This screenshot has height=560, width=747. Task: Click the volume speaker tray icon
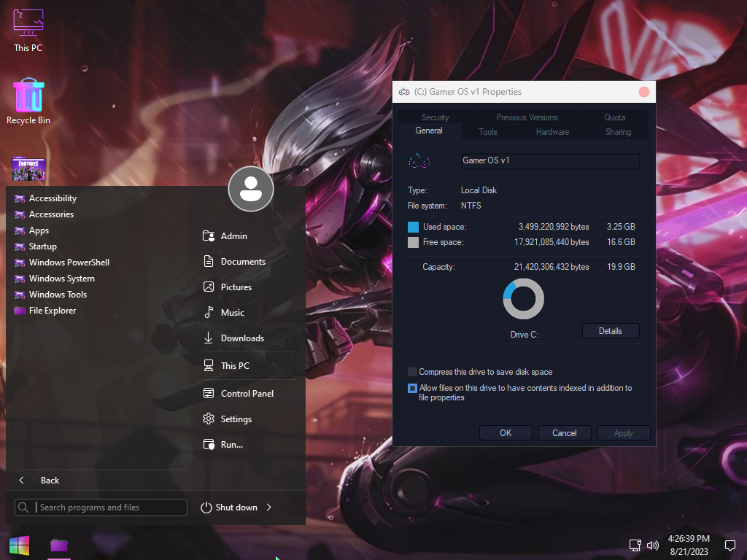tap(653, 545)
